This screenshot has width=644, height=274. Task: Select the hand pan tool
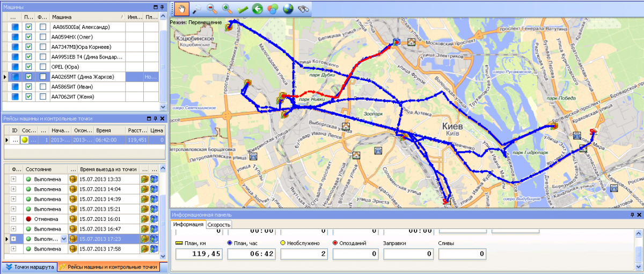coord(181,9)
